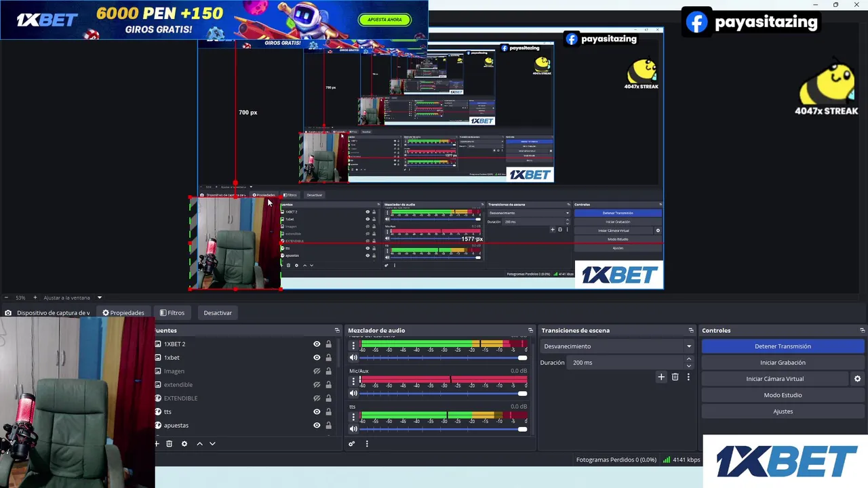This screenshot has height=488, width=868.
Task: Open advanced audio properties gear
Action: [351, 444]
